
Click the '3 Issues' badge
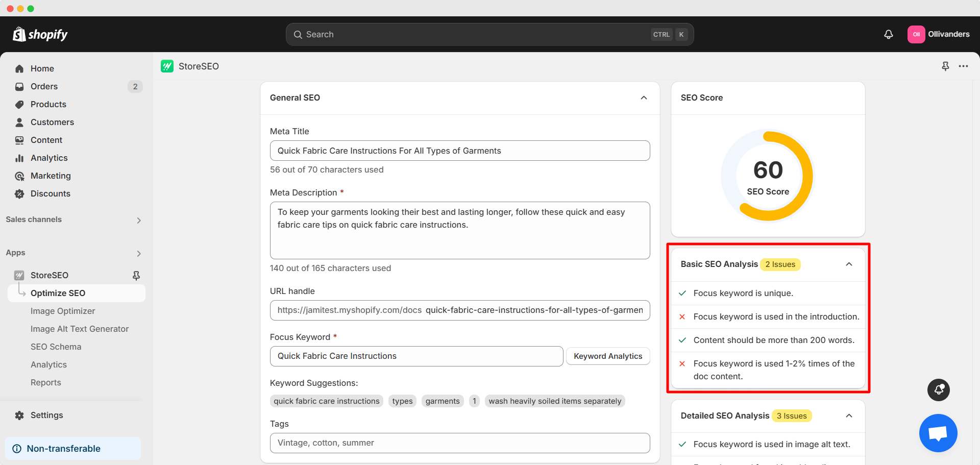[x=792, y=416]
